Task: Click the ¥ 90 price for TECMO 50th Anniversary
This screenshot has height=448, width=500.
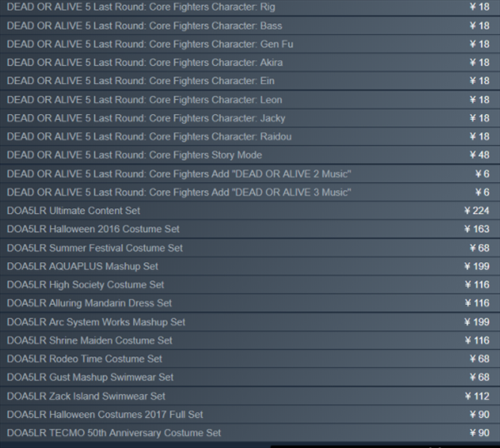Action: [479, 433]
